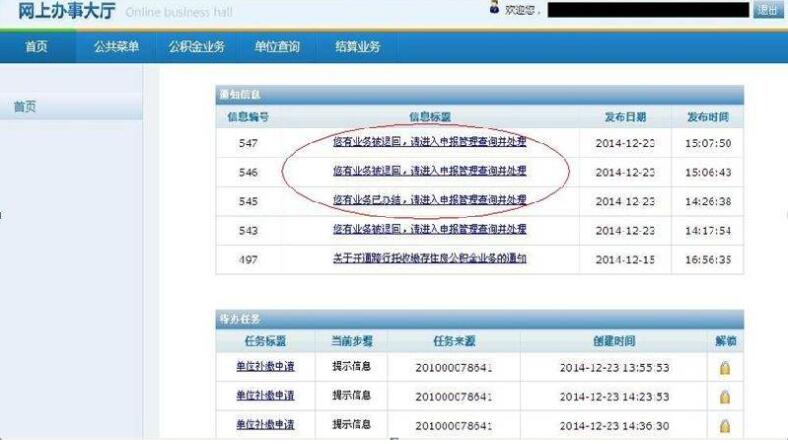This screenshot has height=444, width=788.
Task: Open notice 497 about 住房公积金业务
Action: pos(429,259)
